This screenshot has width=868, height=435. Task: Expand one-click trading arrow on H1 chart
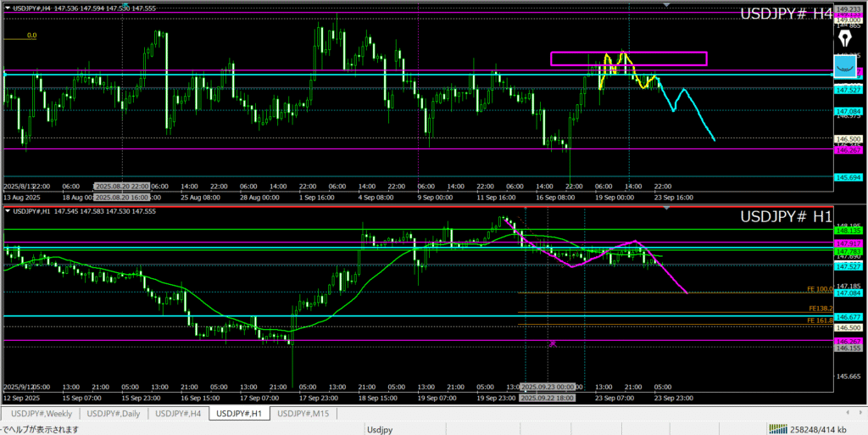(x=6, y=209)
